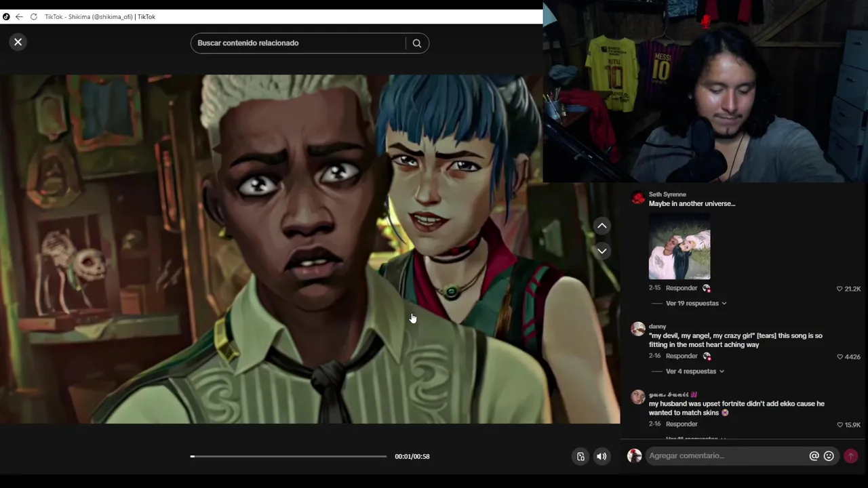Insert a mention with the @ icon

[814, 456]
